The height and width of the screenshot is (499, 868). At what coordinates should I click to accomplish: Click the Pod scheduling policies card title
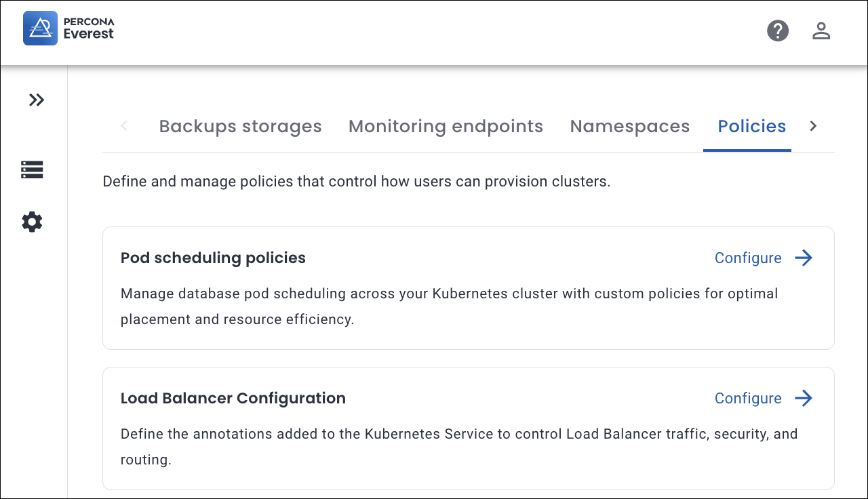click(x=213, y=258)
